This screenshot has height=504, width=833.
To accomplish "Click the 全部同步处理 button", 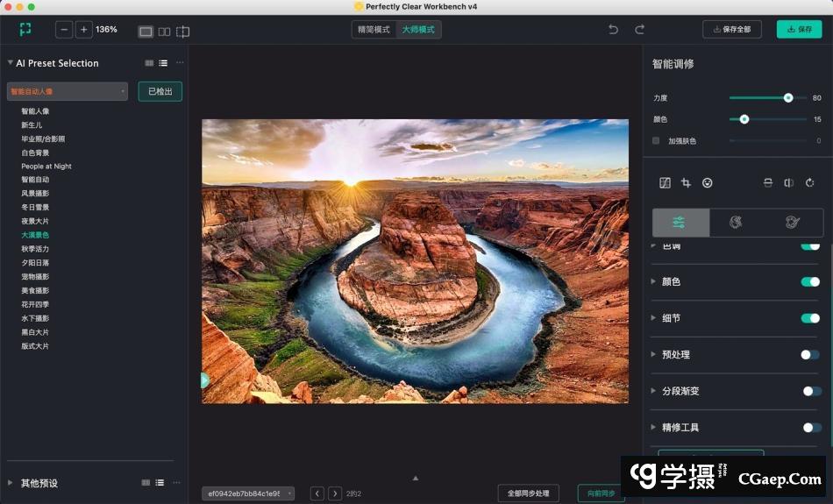I will click(x=528, y=493).
